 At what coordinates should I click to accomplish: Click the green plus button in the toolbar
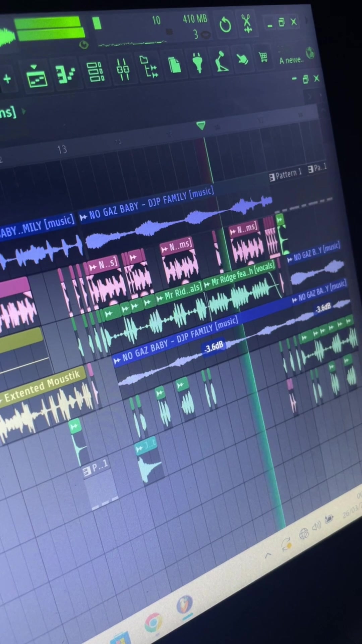pyautogui.click(x=7, y=79)
